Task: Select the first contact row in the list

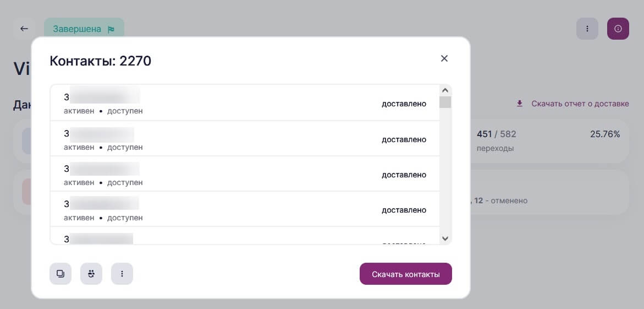Action: 245,103
